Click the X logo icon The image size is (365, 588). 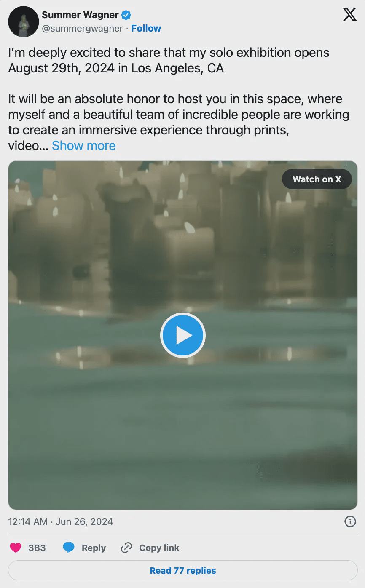pyautogui.click(x=350, y=14)
